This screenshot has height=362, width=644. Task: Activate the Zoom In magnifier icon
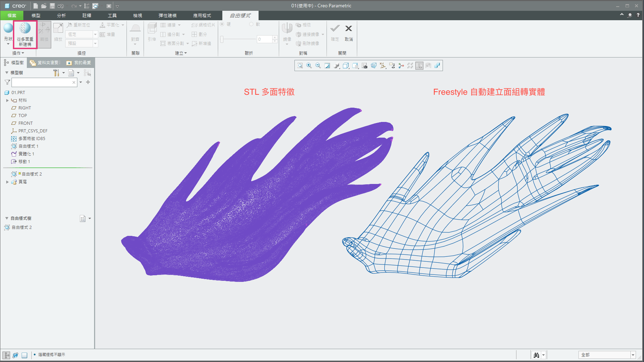point(308,66)
